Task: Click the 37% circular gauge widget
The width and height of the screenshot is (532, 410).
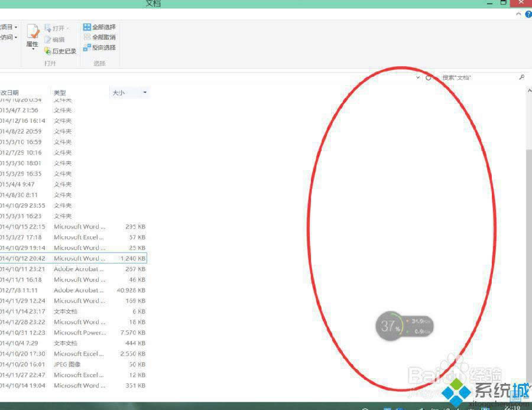Action: pos(390,326)
